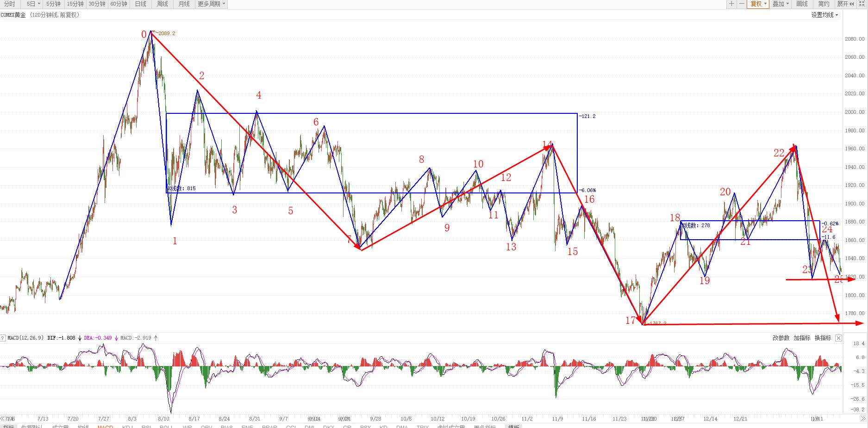Click the shrink-window arrows icon at top right
868x428 pixels.
862,4
